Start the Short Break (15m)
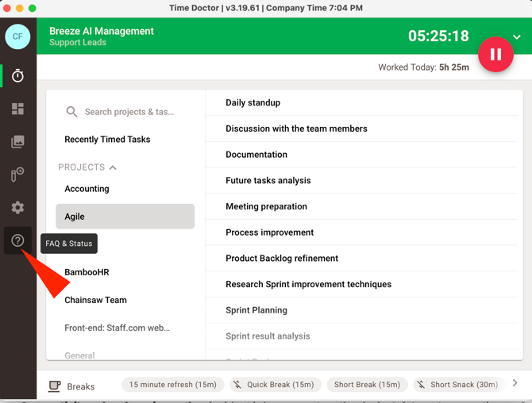Screen dimensions: 532x403 click(x=367, y=385)
